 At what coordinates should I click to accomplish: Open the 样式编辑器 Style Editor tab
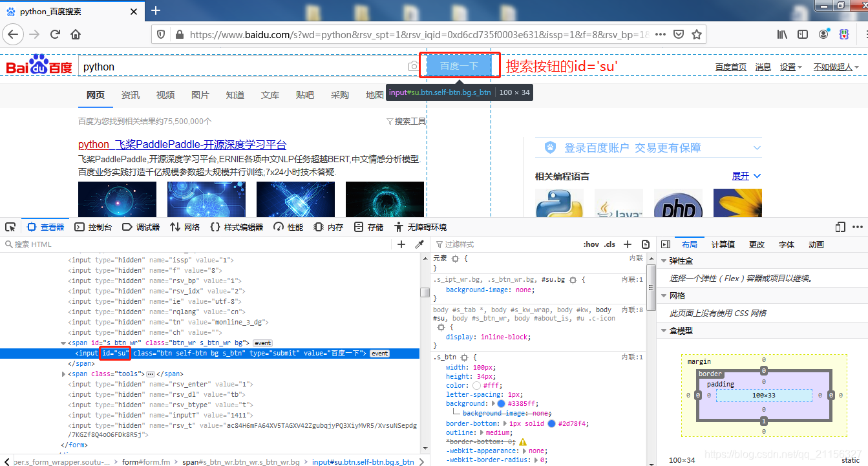237,227
